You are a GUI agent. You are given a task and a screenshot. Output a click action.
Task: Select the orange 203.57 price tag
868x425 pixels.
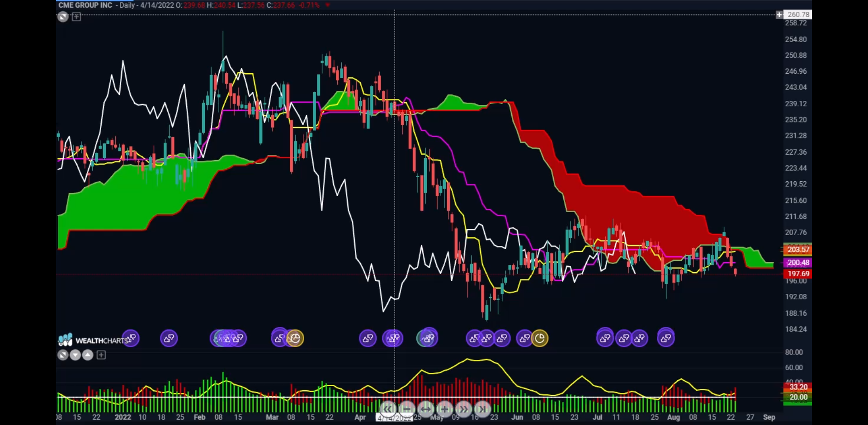[798, 250]
